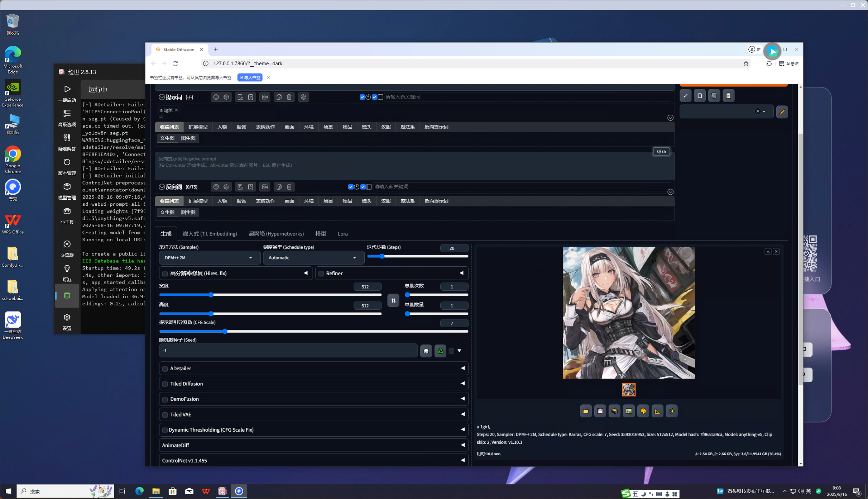Expand the ControlNet v1.1.455 section
Viewport: 868px width, 499px height.
(313, 461)
